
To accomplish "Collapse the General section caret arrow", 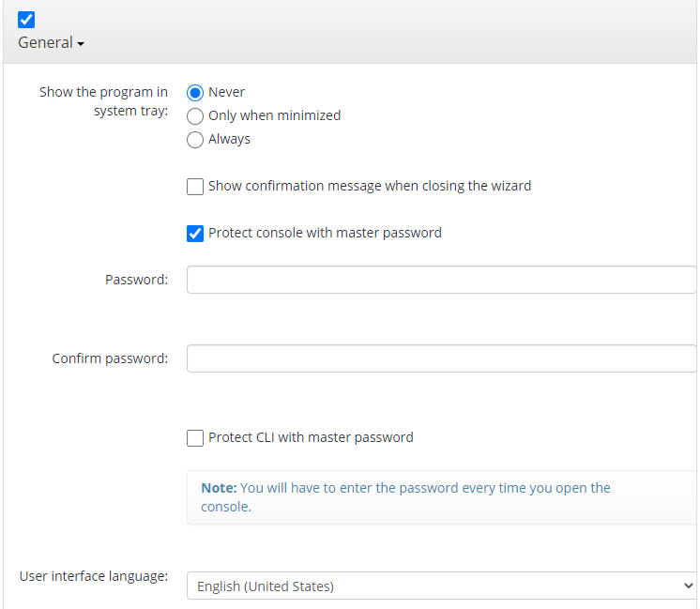I will pyautogui.click(x=81, y=44).
